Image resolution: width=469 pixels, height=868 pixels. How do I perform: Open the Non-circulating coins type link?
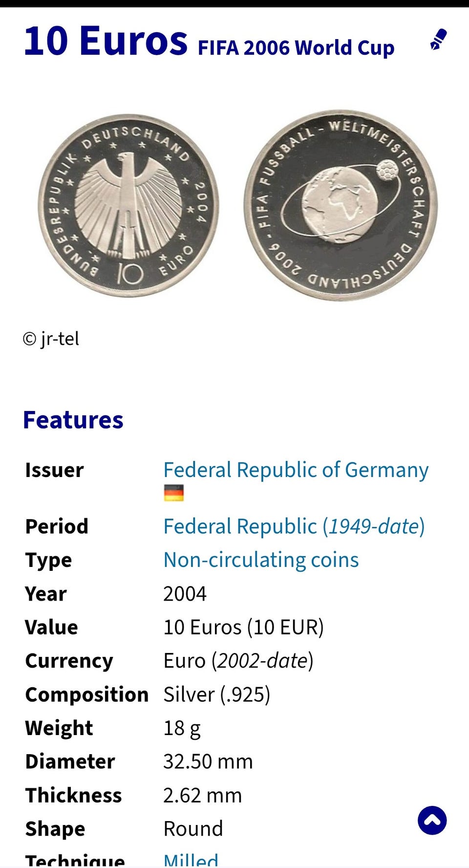[x=261, y=560]
